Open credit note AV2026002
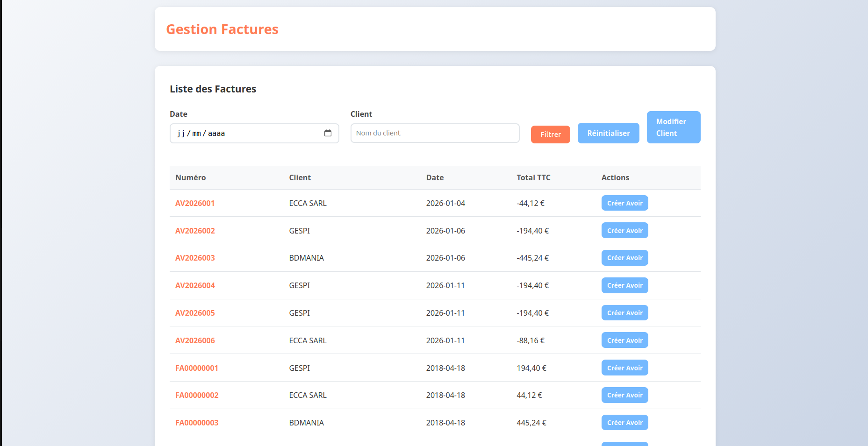Image resolution: width=868 pixels, height=446 pixels. coord(195,231)
